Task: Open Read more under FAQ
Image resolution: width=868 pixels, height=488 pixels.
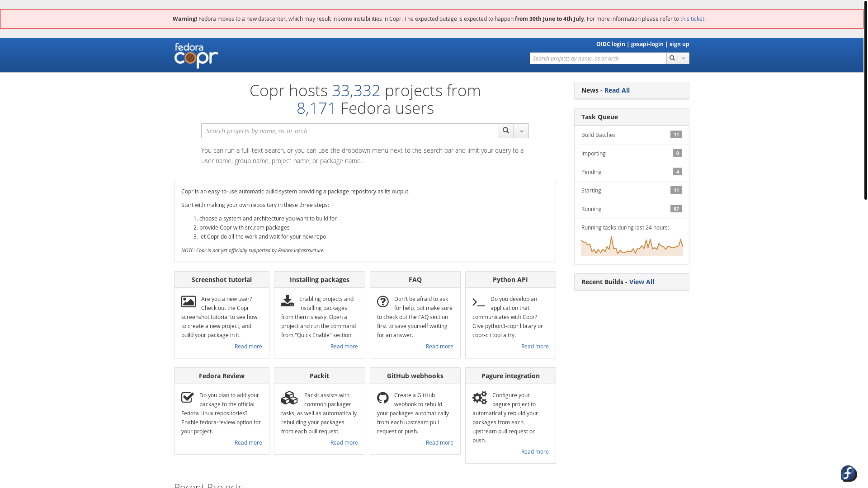Action: tap(439, 347)
